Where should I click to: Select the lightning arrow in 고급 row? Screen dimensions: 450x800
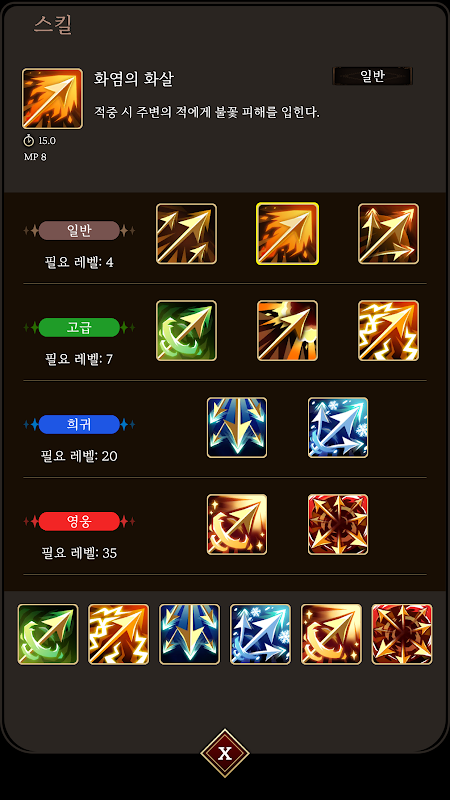[x=388, y=331]
